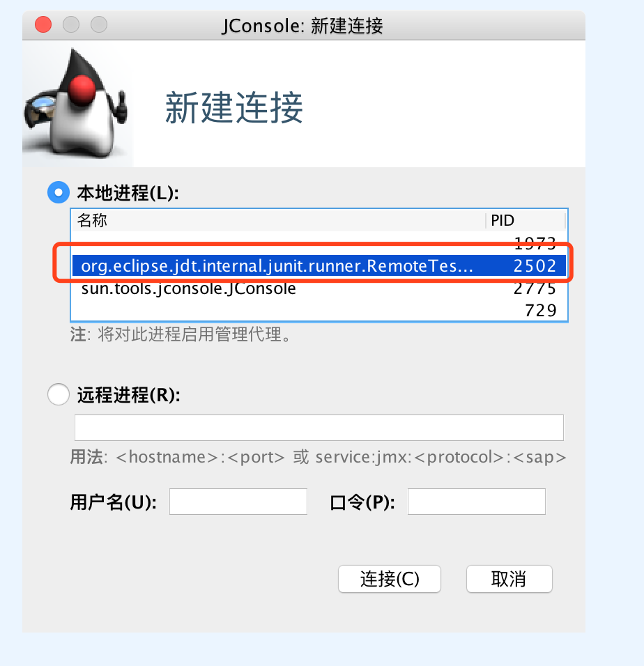The width and height of the screenshot is (644, 666).
Task: Select the unnamed process with PID 729
Action: pyautogui.click(x=319, y=311)
